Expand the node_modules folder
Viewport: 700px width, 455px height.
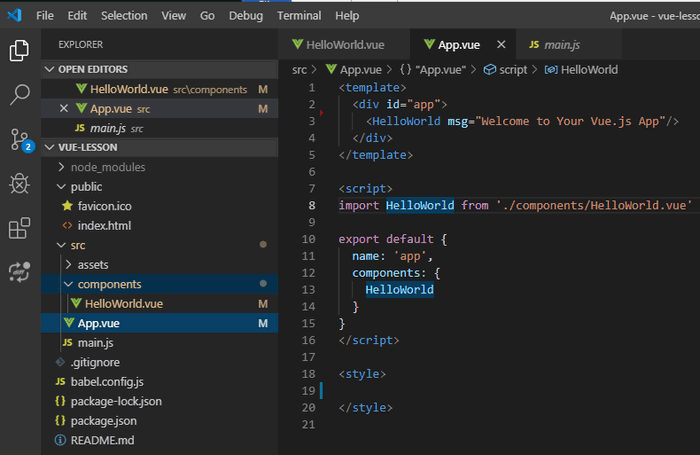pyautogui.click(x=61, y=167)
